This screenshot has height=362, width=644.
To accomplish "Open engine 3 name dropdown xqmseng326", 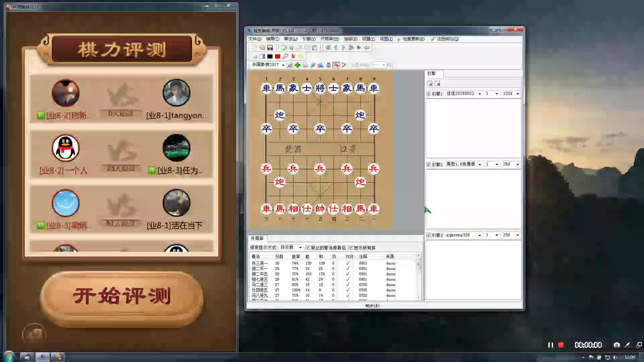I will (x=480, y=235).
